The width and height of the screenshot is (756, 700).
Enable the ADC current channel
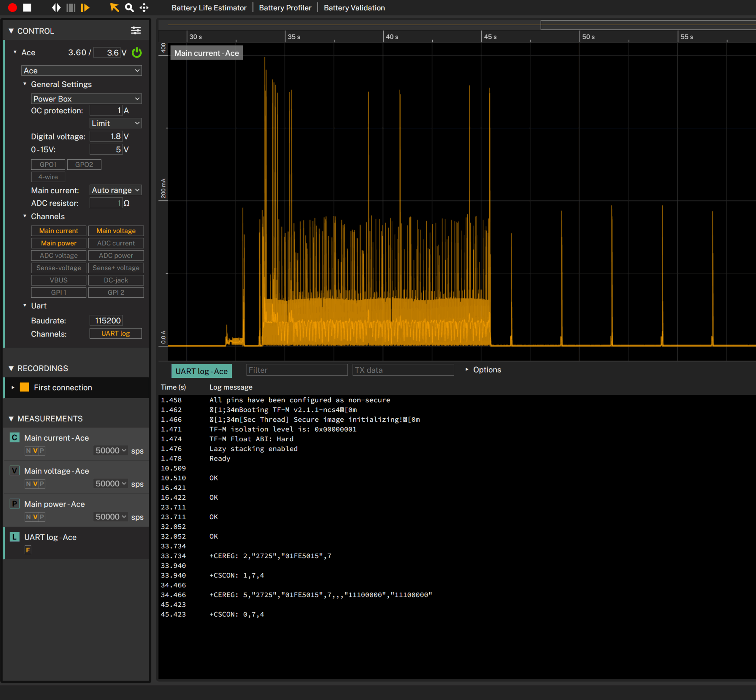click(116, 243)
